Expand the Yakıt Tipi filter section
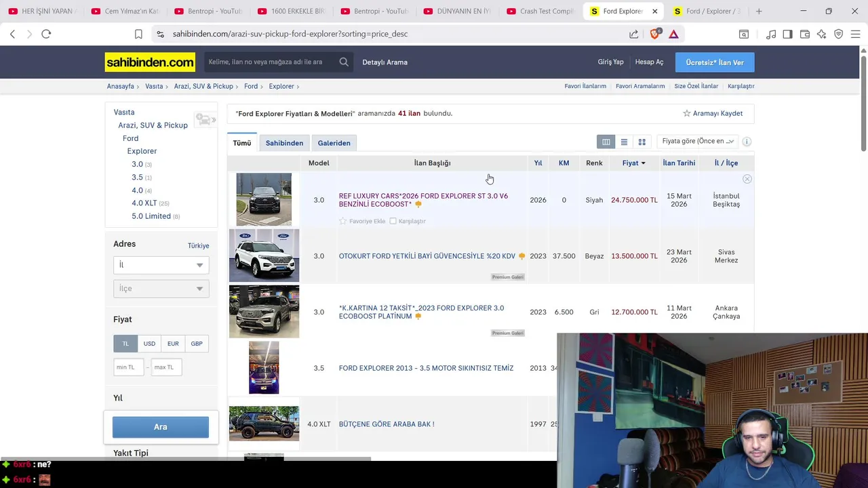The width and height of the screenshot is (868, 488). click(x=131, y=453)
